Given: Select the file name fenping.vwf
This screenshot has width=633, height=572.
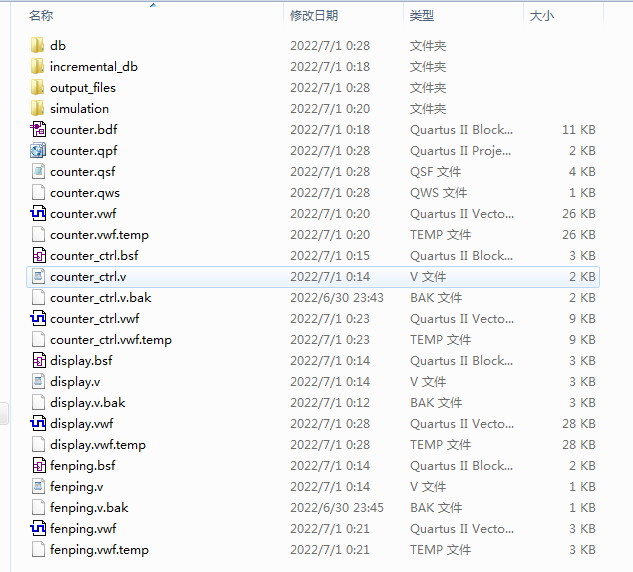Looking at the screenshot, I should click(x=83, y=529).
